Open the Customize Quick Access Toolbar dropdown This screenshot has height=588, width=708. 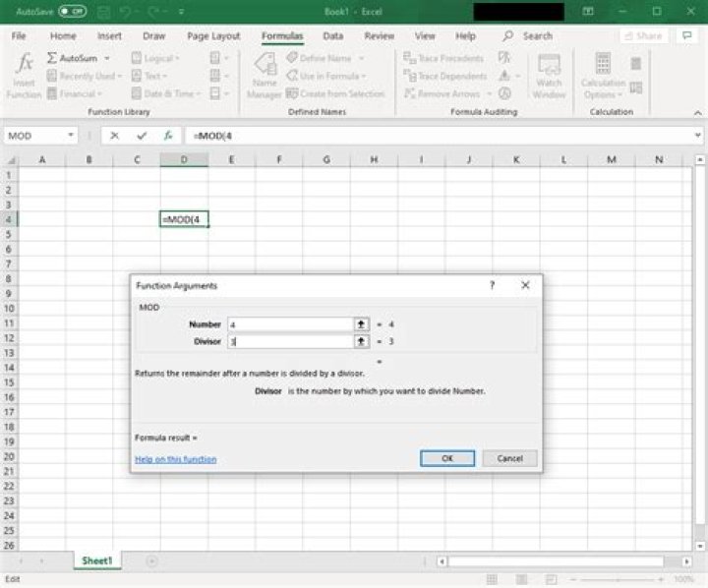coord(181,12)
